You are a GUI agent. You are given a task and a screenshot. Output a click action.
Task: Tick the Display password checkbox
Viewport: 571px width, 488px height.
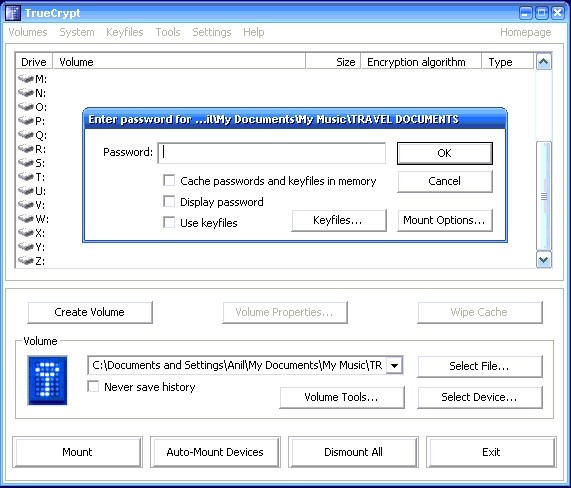[169, 201]
